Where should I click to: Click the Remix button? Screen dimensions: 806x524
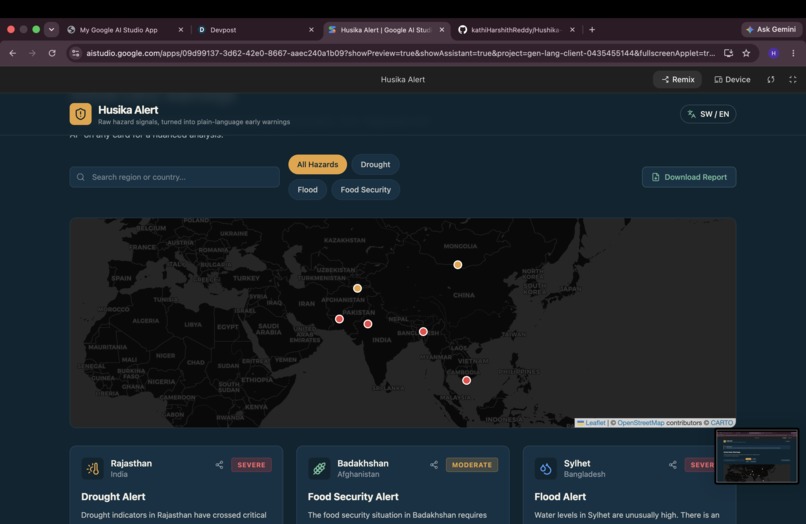point(677,80)
